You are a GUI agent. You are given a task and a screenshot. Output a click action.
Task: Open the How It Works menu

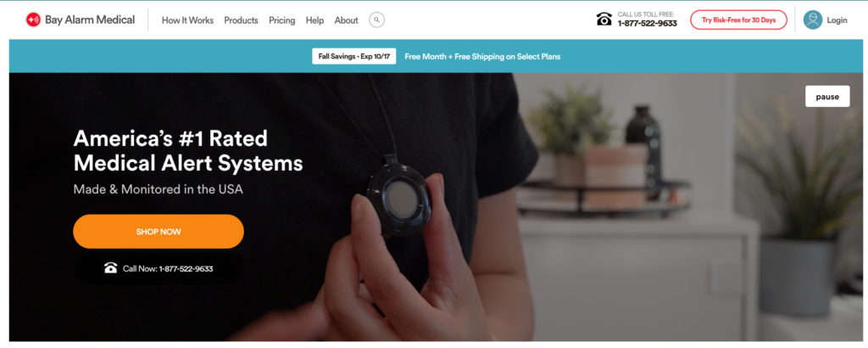click(187, 20)
